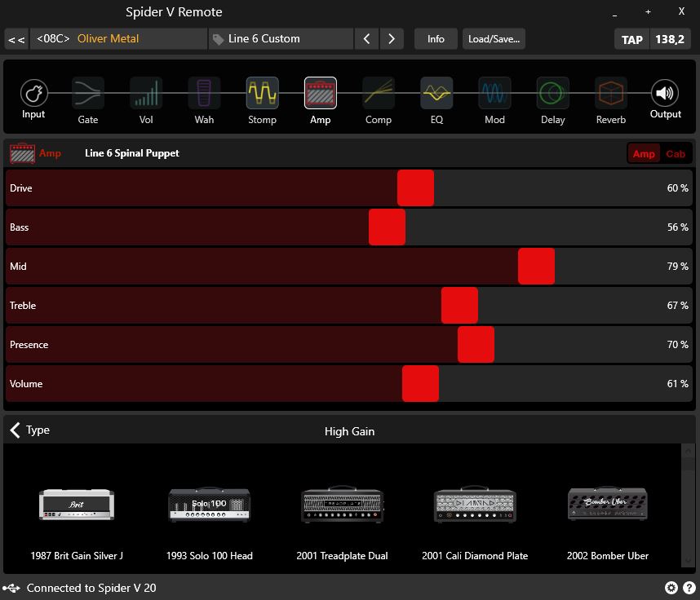Click the amp list scroll down arrow

click(688, 560)
